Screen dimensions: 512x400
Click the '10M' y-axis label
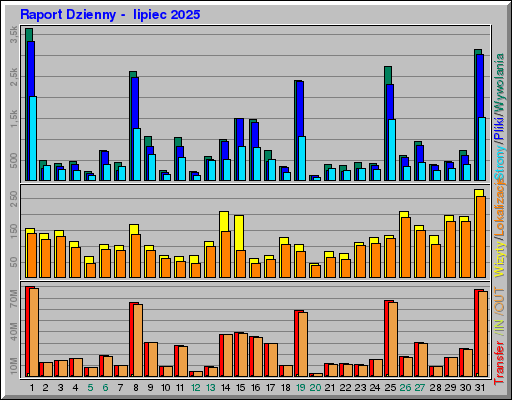(x=14, y=365)
